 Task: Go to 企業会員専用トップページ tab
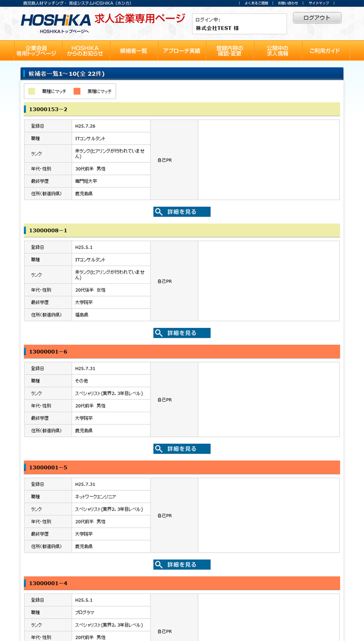click(36, 51)
